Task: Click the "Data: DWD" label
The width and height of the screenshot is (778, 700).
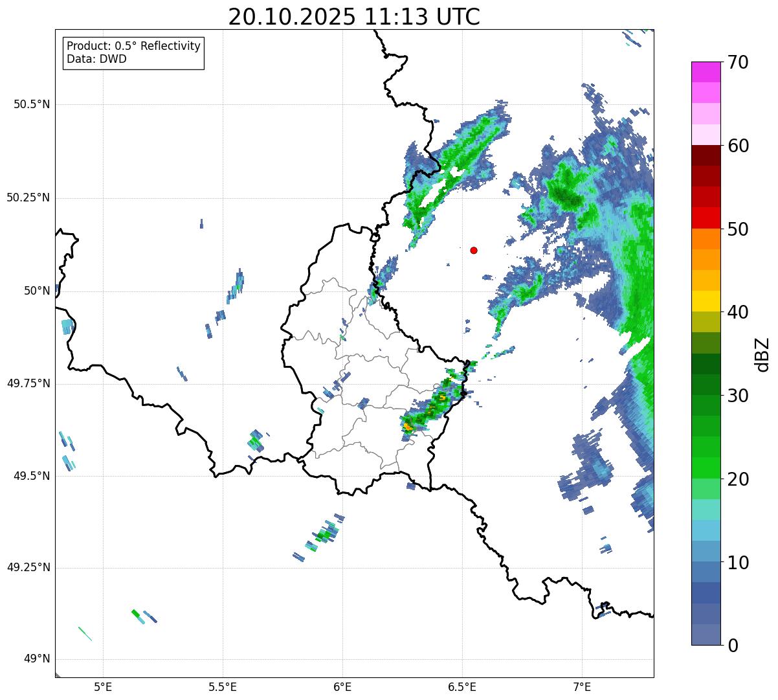Action: point(96,59)
